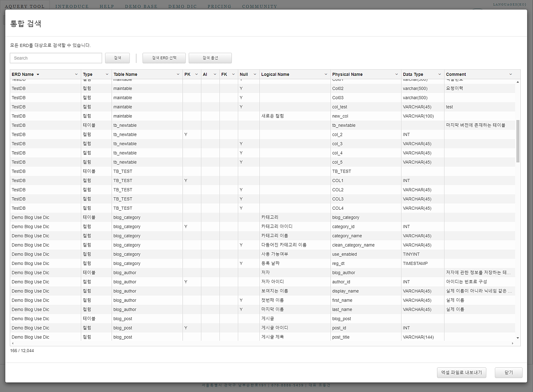
Task: Open the Data Type column menu chevron
Action: tap(439, 75)
